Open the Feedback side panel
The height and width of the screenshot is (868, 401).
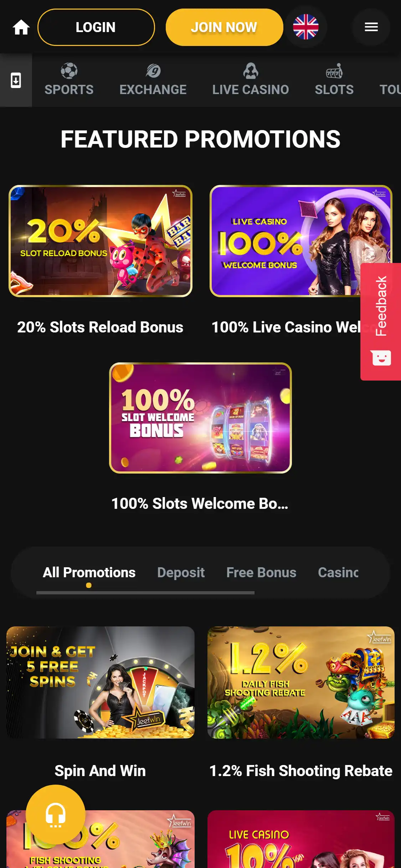tap(381, 322)
